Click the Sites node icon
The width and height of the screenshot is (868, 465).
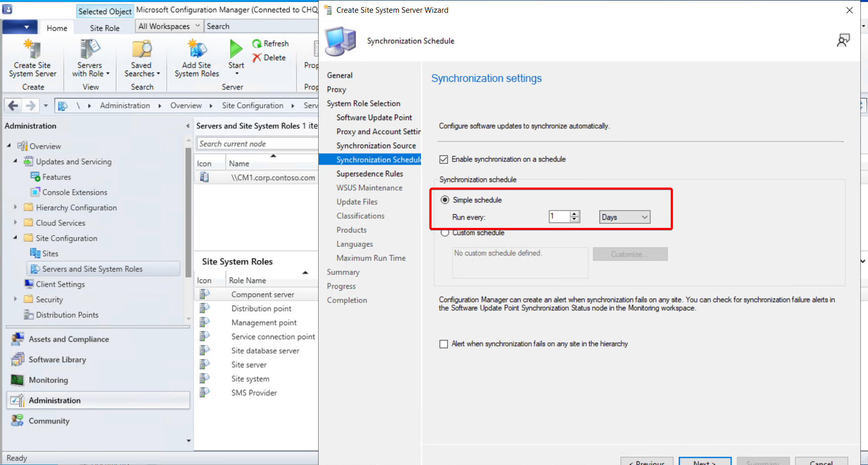coord(35,253)
